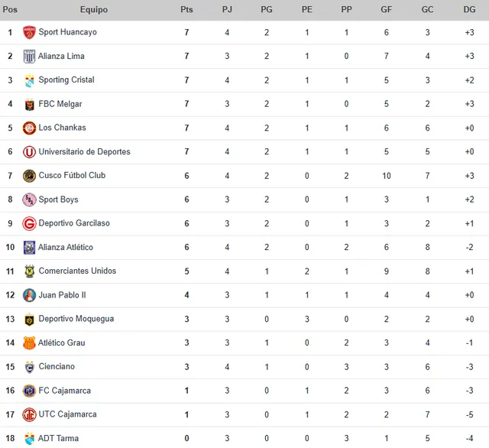
Task: Open the Comerciantes Unidos team link
Action: tap(77, 271)
